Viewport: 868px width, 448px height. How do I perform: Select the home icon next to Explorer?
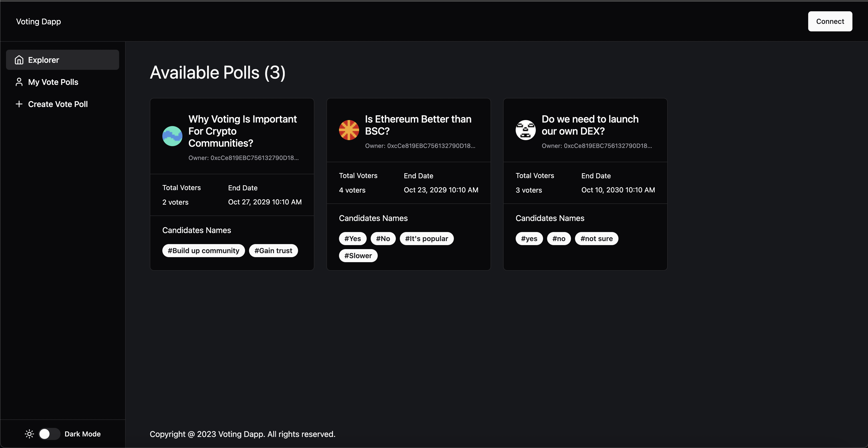[x=19, y=60]
